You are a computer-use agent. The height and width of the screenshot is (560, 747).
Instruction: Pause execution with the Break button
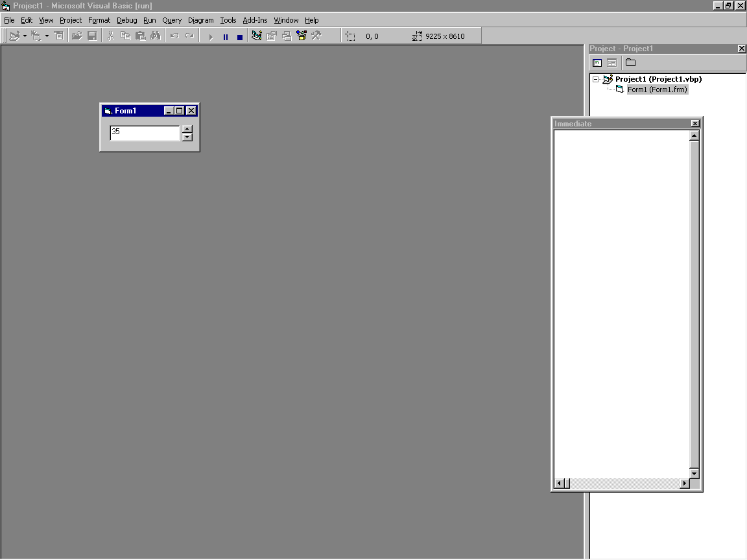tap(226, 37)
